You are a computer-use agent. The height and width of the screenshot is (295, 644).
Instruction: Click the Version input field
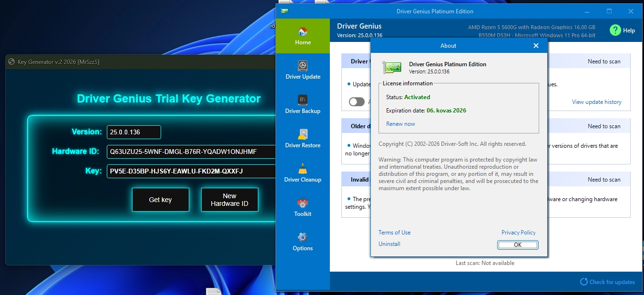[x=133, y=132]
